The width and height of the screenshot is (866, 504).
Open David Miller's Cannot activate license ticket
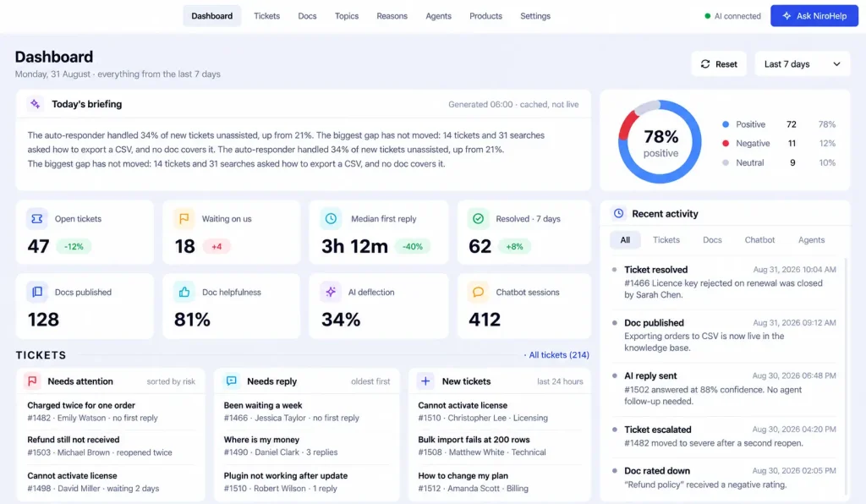111,481
